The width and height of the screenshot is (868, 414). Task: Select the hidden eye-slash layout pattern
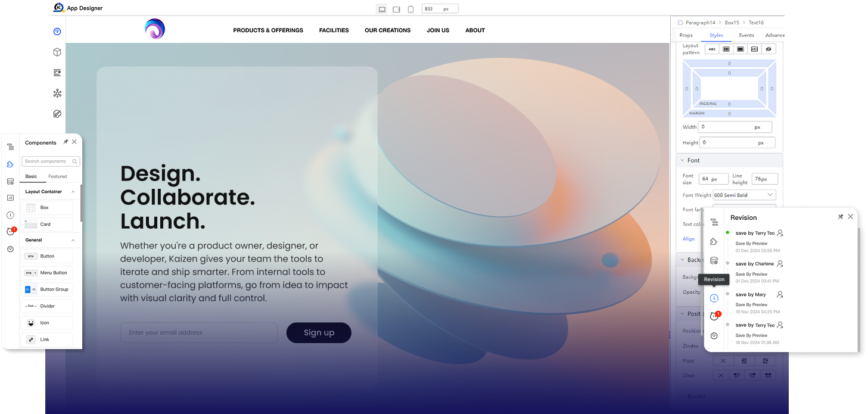[769, 49]
